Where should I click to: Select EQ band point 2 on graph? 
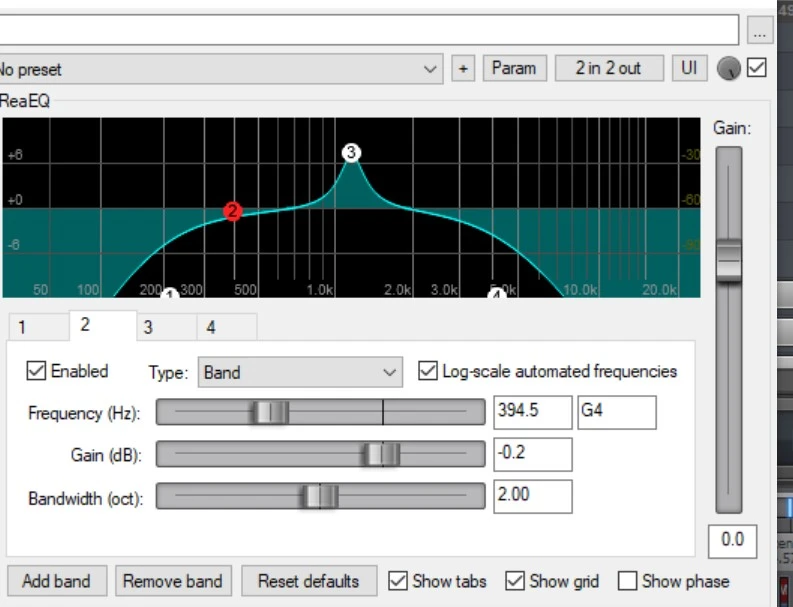pos(233,211)
